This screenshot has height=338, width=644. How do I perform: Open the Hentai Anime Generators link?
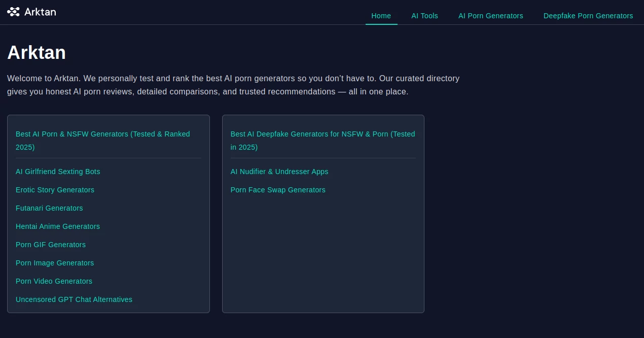(58, 226)
